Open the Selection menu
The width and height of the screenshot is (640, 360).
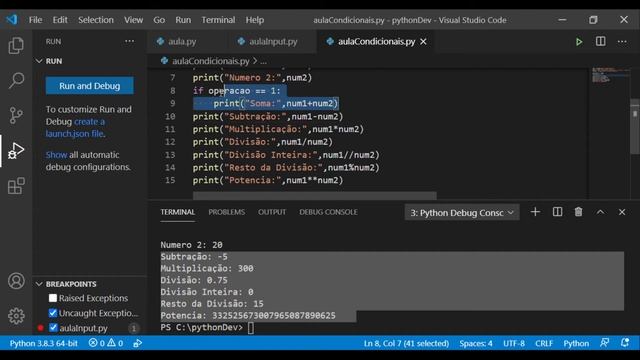tap(96, 20)
